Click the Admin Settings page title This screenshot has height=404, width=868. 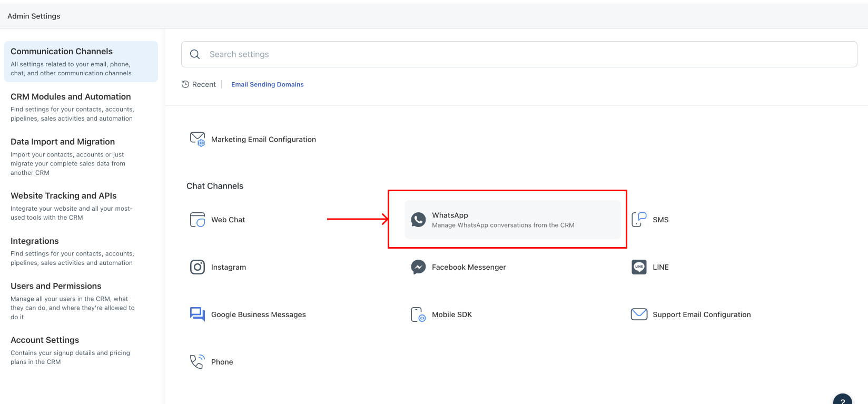click(34, 16)
